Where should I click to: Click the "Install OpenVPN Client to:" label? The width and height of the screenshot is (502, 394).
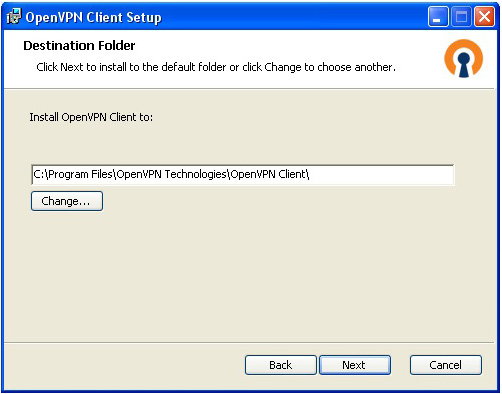coord(91,117)
